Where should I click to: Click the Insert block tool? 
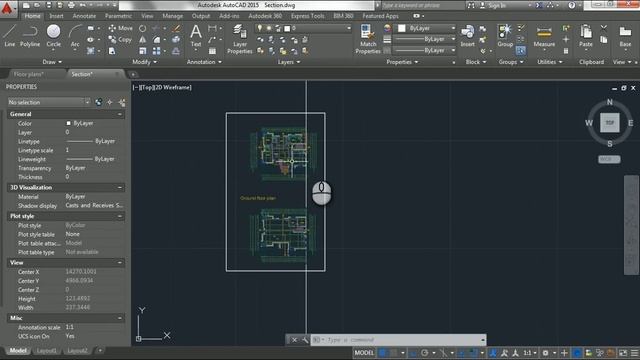tap(467, 36)
